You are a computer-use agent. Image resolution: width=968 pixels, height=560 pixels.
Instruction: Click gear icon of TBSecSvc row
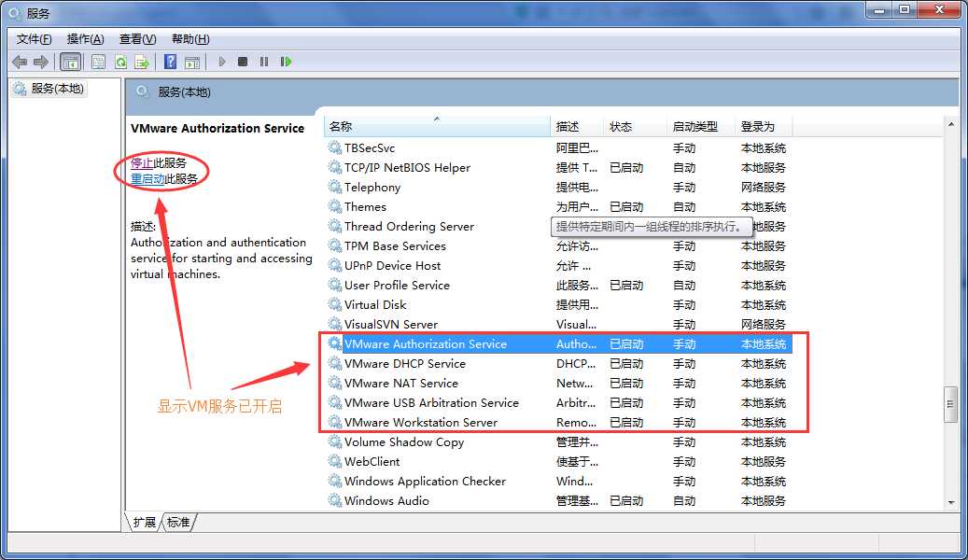334,147
